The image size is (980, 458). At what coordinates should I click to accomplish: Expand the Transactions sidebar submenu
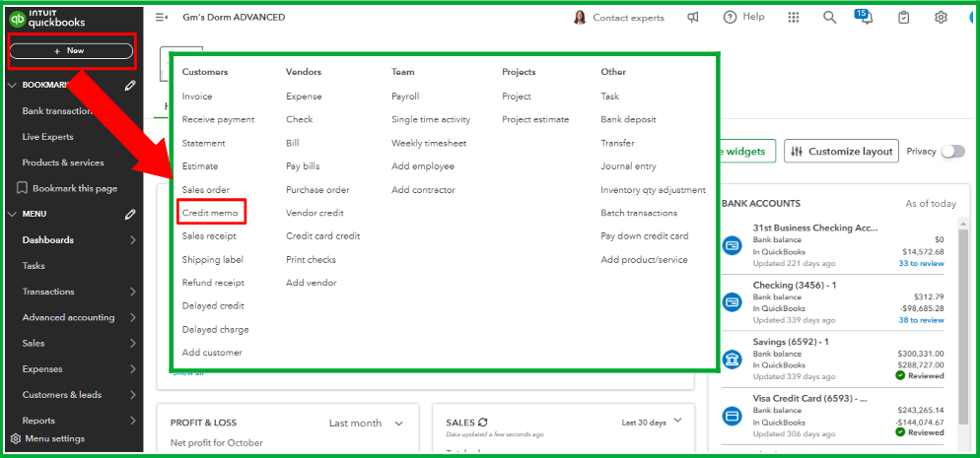tap(132, 292)
